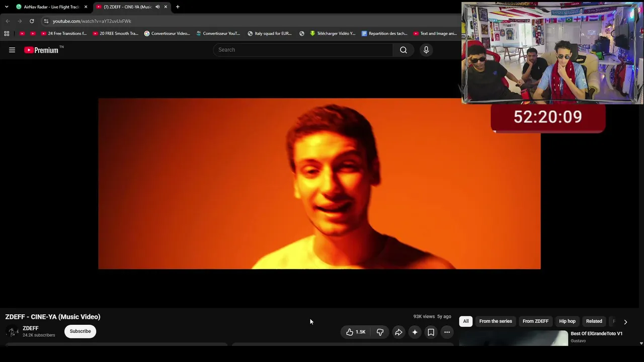
Task: Like the video with thumbs up
Action: 356,332
